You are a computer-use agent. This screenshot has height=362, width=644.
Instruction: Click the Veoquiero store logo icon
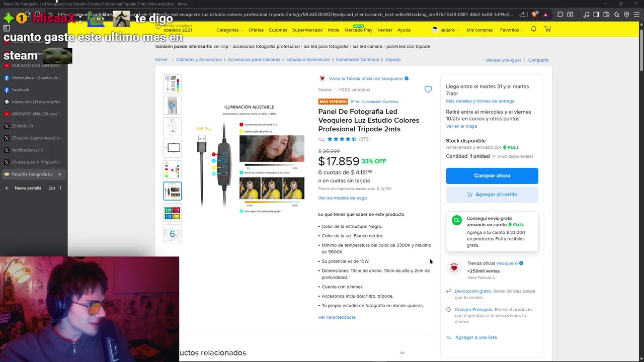tap(322, 78)
